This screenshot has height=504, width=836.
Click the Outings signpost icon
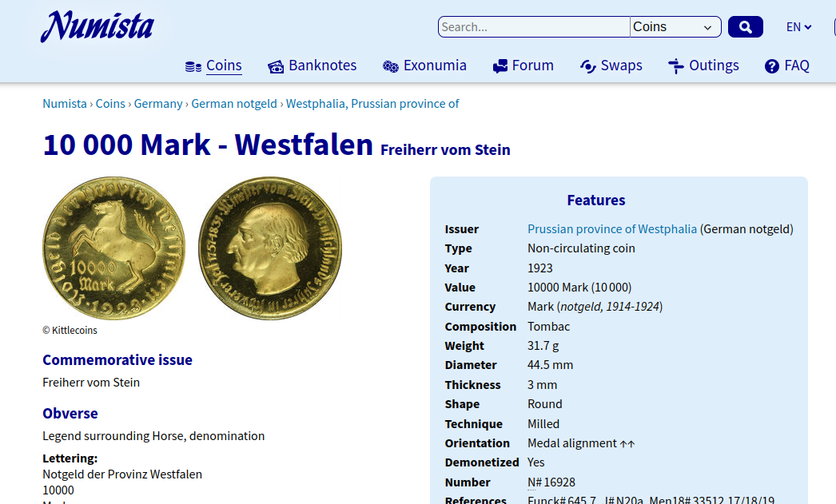pos(676,66)
